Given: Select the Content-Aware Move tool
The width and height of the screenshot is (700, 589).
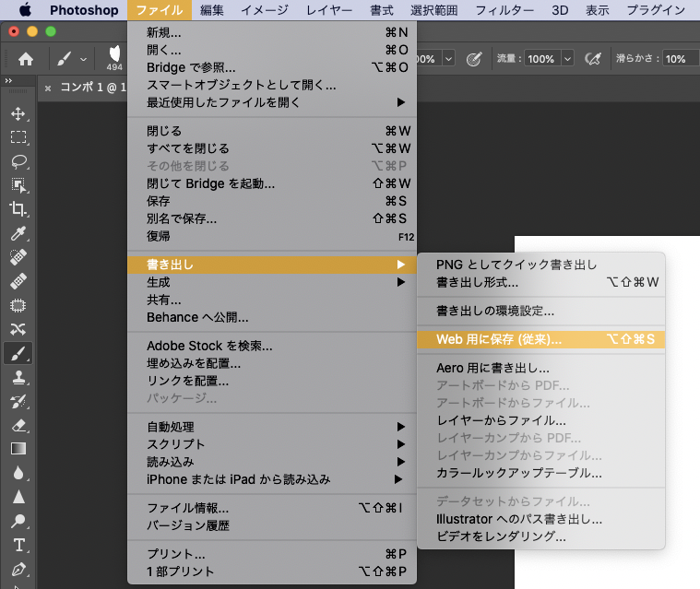Looking at the screenshot, I should [18, 329].
